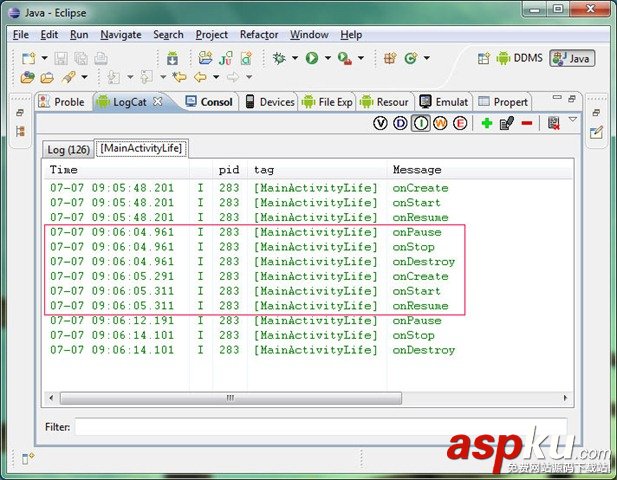Click the New Java Package icon

(x=390, y=59)
